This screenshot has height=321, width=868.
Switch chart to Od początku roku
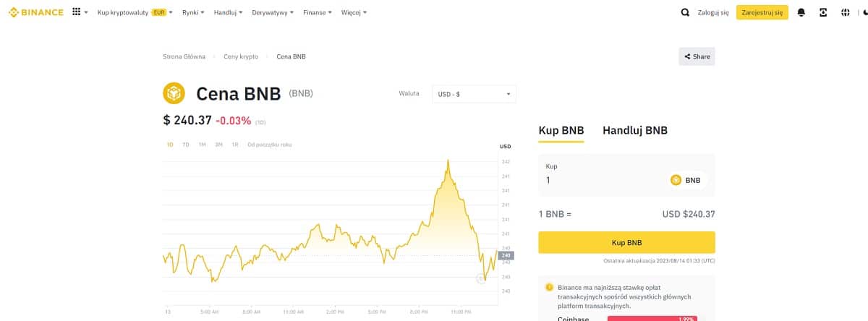(x=269, y=145)
